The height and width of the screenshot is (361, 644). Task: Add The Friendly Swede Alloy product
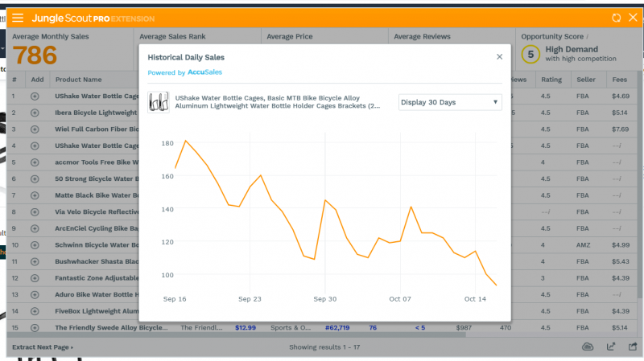(35, 328)
